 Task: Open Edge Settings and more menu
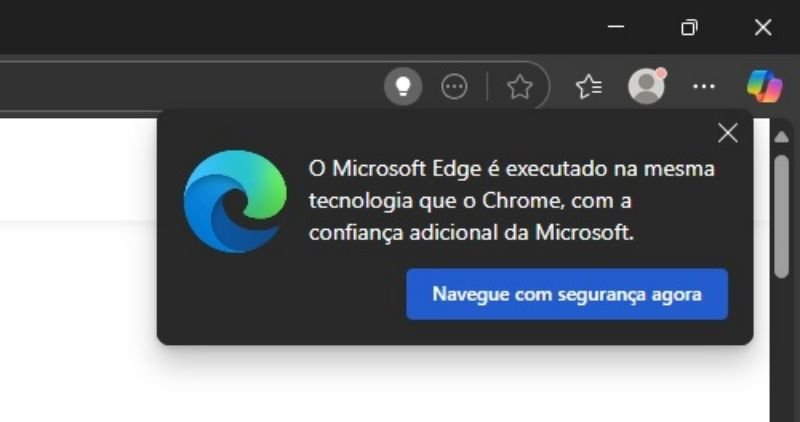pyautogui.click(x=704, y=87)
